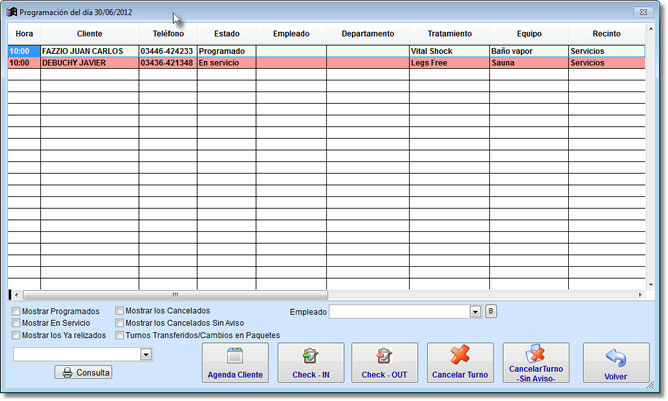Click the Empleado column header
This screenshot has height=401, width=668.
click(x=291, y=34)
